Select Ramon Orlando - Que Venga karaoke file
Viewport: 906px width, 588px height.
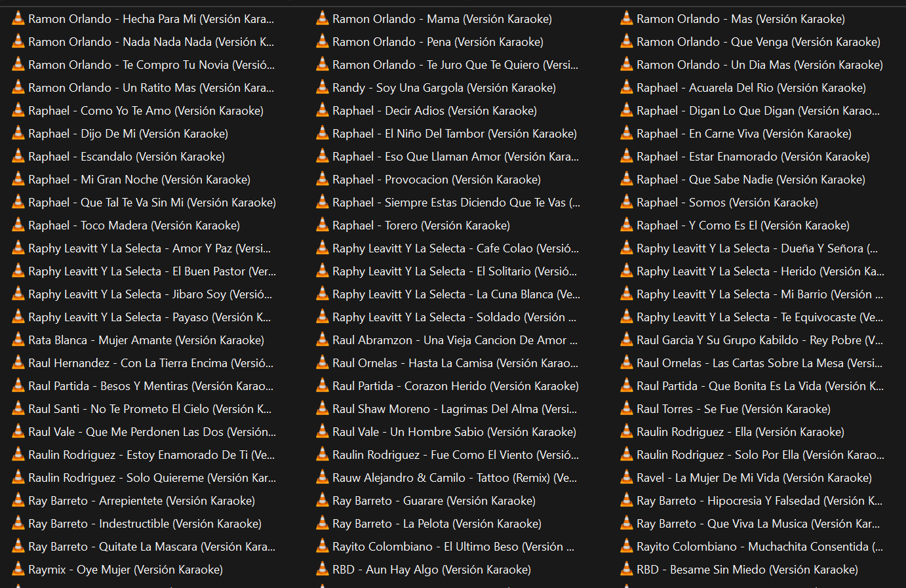(x=758, y=42)
